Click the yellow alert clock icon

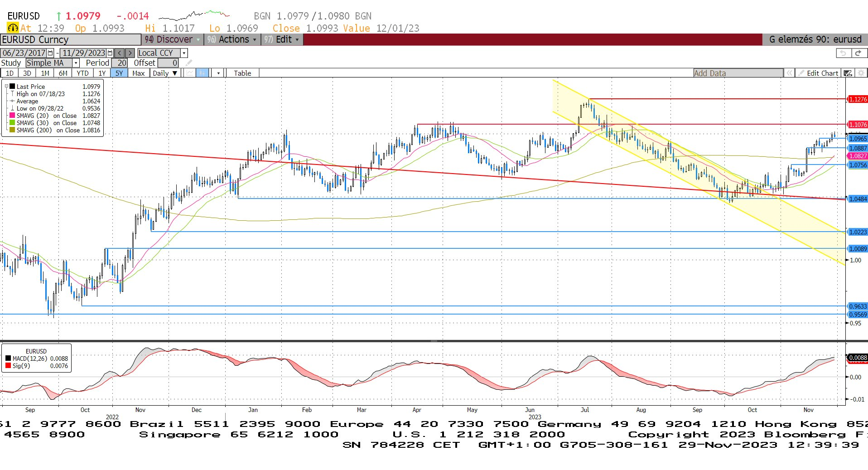tap(13, 28)
